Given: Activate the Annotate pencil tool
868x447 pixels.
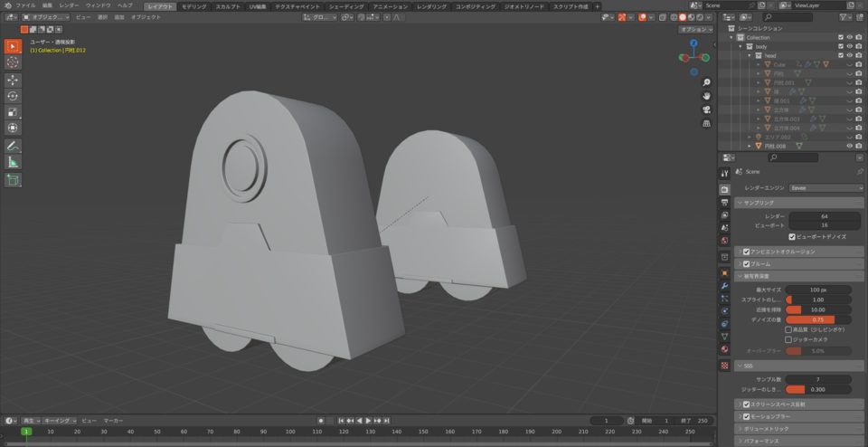Looking at the screenshot, I should click(13, 146).
